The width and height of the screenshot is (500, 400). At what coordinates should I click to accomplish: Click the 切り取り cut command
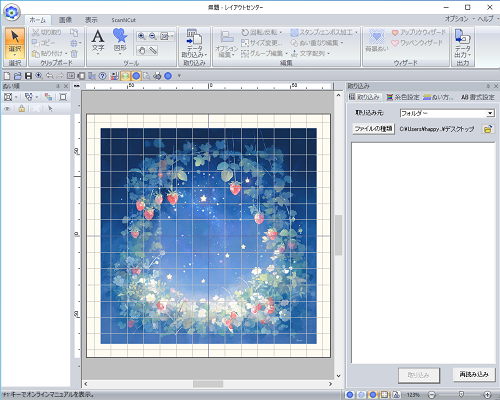point(47,32)
